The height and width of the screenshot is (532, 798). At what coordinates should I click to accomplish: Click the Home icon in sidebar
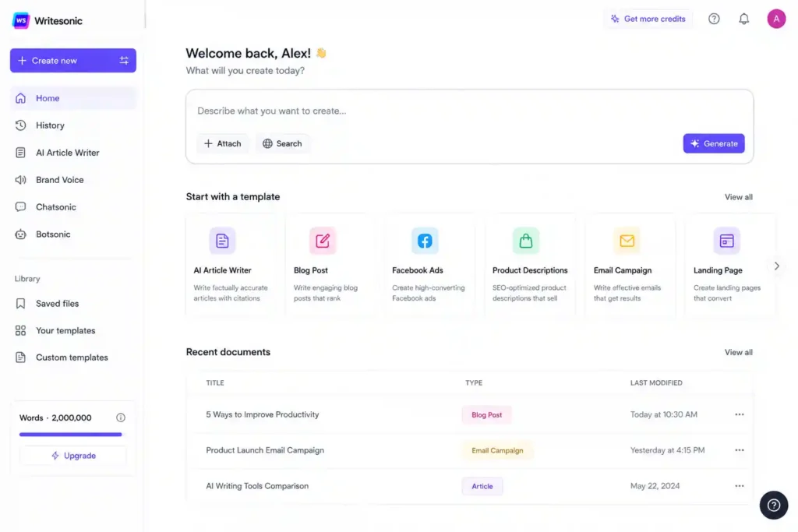pos(20,98)
